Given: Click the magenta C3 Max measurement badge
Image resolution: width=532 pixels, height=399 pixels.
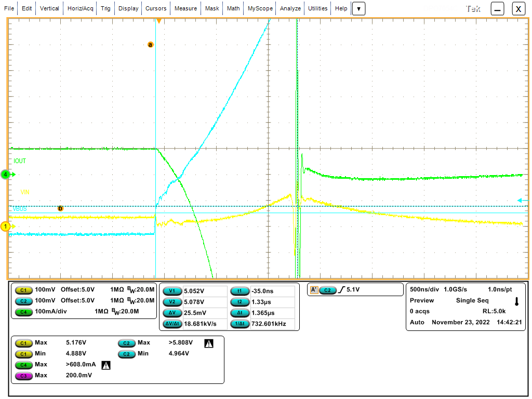Looking at the screenshot, I should pos(23,375).
